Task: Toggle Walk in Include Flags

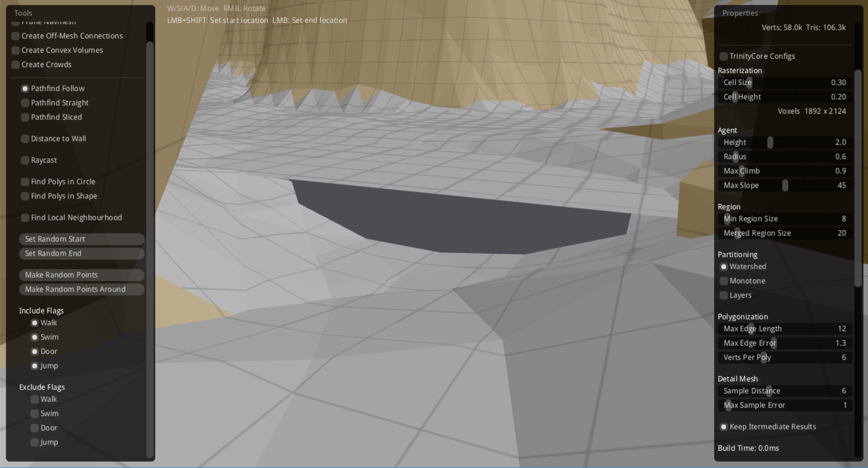Action: [44, 323]
